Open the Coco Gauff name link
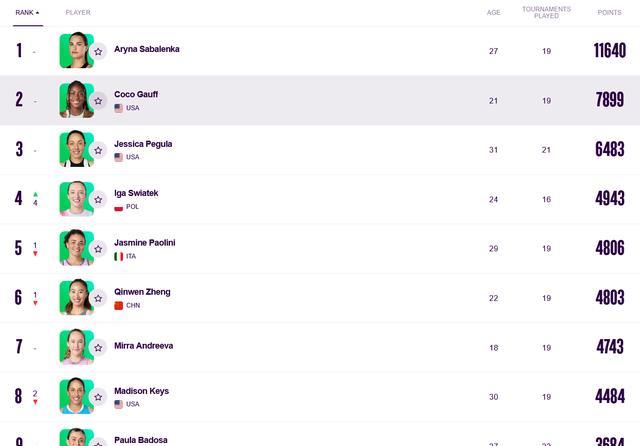The image size is (640, 446). [136, 94]
